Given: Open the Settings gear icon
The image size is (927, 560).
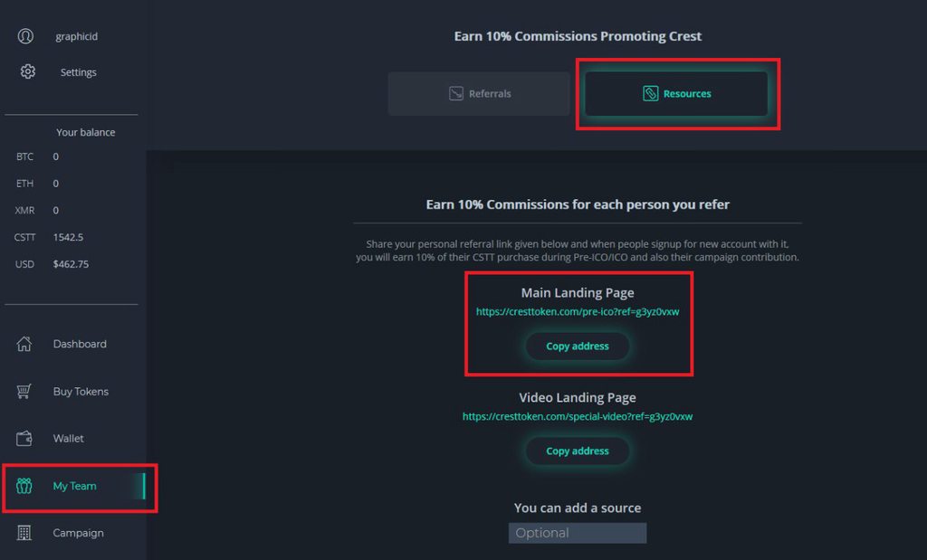Looking at the screenshot, I should coord(28,71).
